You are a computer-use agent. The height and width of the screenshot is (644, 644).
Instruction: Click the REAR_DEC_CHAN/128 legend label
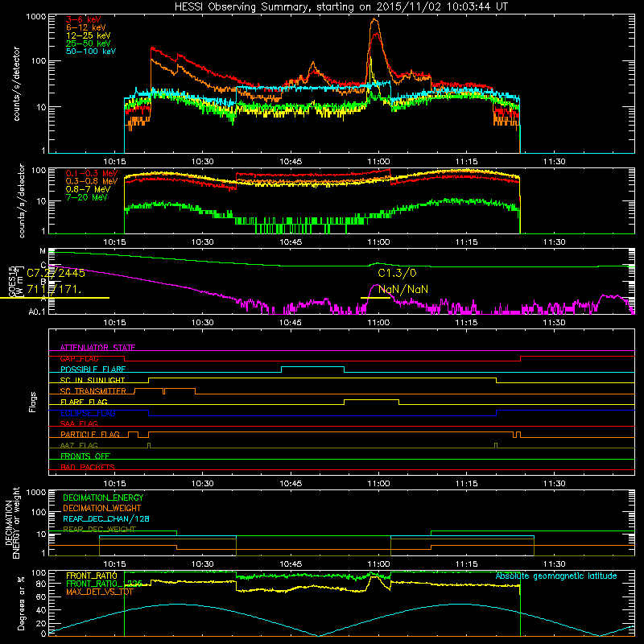(x=106, y=518)
